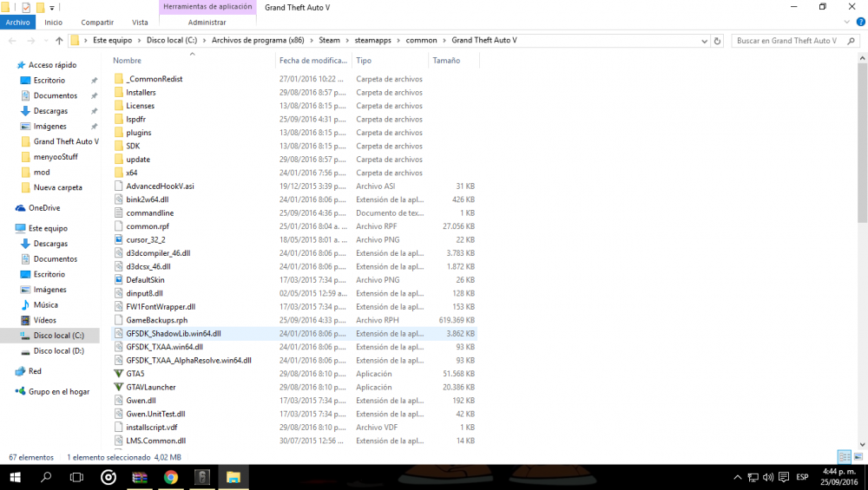
Task: Sort by the Tamaño column header
Action: [x=446, y=61]
